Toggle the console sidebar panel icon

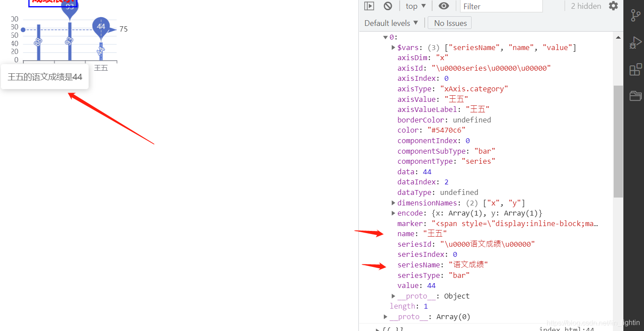(369, 6)
